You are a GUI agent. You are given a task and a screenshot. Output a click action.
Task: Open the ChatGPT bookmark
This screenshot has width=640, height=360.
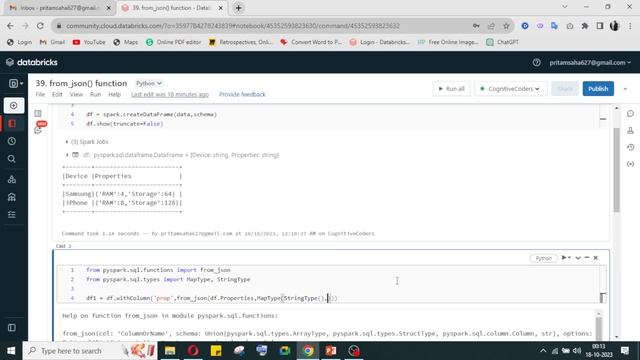pos(503,42)
